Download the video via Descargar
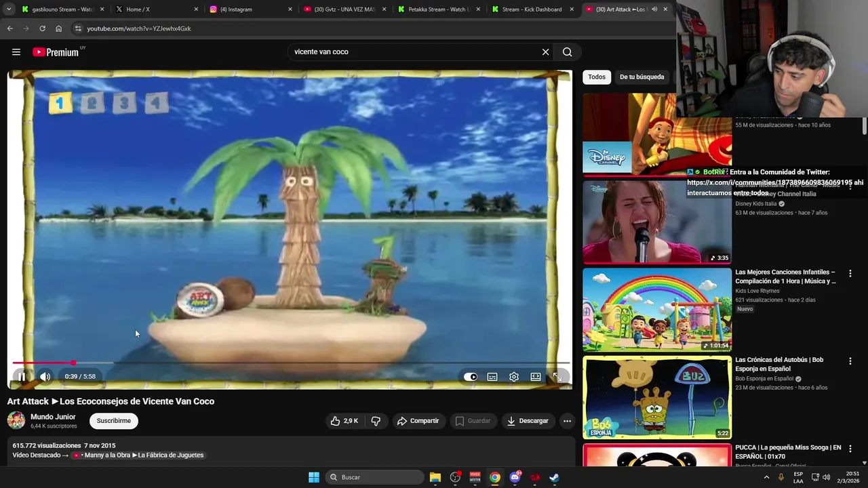Screen dimensions: 868x488 (528, 421)
